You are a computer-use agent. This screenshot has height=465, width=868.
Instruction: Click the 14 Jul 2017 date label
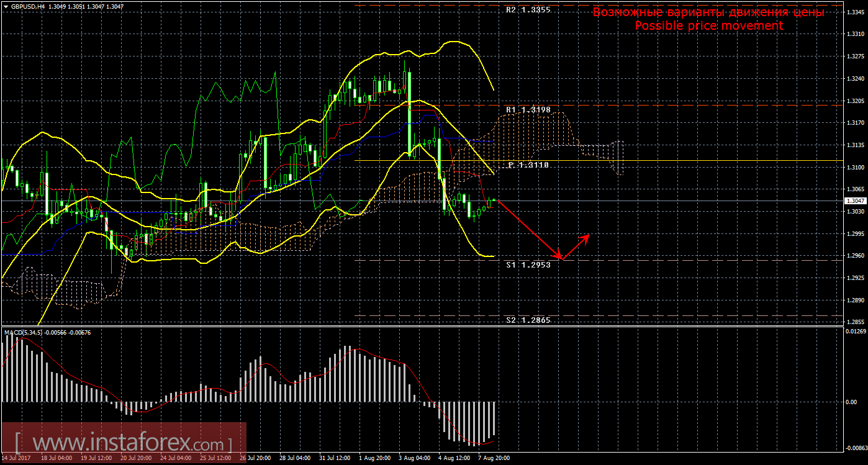pos(17,458)
